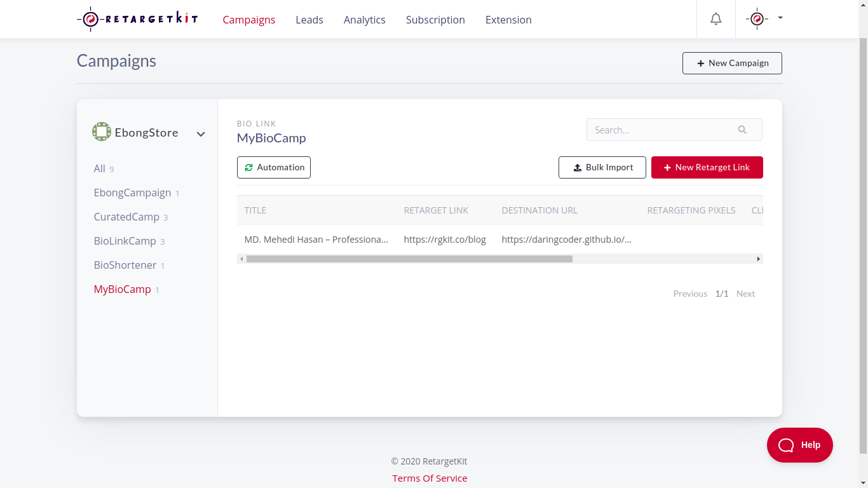Screen dimensions: 868x488
Task: Click the 1/1 page indicator
Action: [x=722, y=294]
